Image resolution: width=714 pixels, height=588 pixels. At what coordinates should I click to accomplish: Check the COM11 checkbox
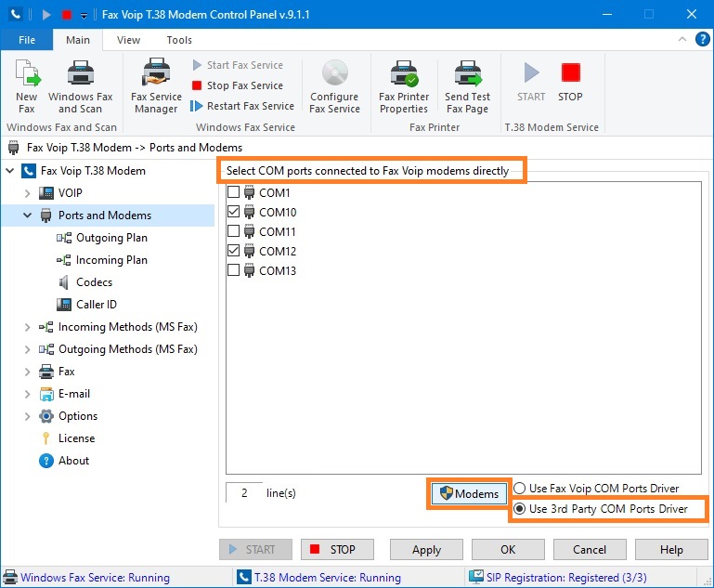[x=234, y=231]
